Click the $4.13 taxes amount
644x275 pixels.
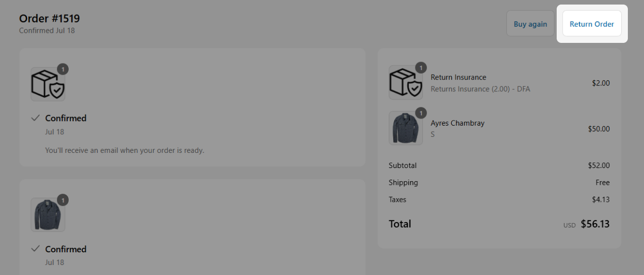[601, 200]
